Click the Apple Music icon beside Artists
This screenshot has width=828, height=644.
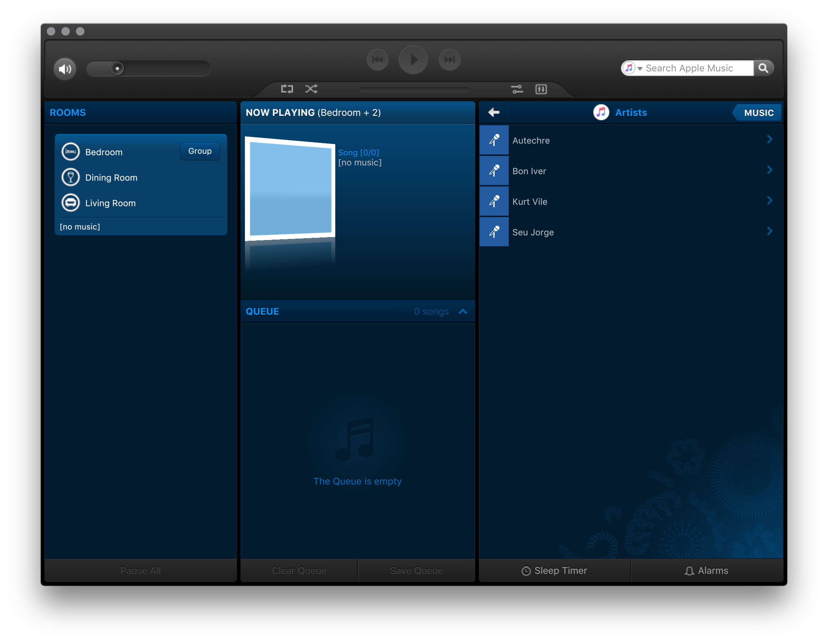tap(601, 112)
